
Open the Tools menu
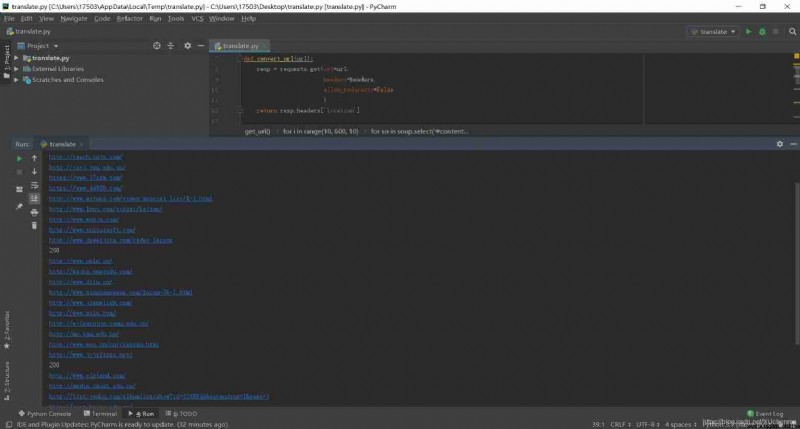pyautogui.click(x=176, y=18)
